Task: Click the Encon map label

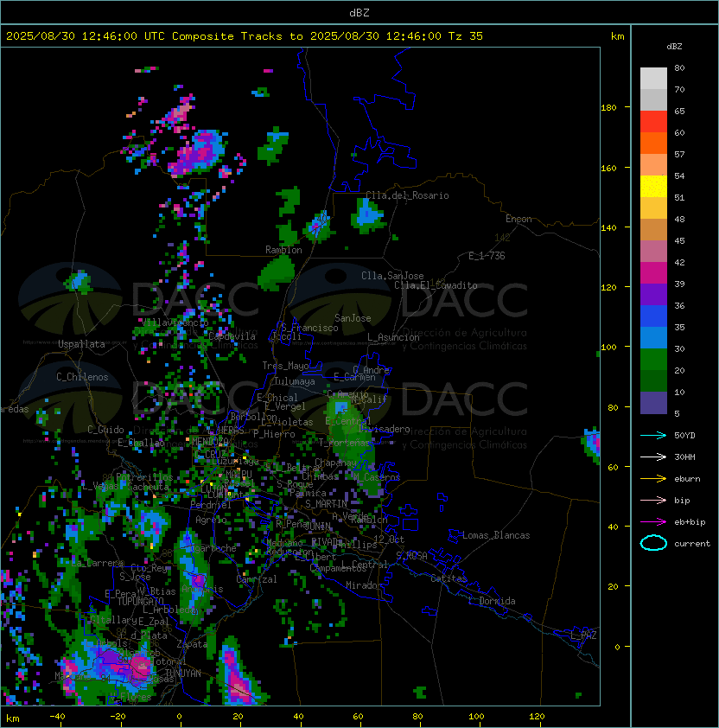Action: 519,219
